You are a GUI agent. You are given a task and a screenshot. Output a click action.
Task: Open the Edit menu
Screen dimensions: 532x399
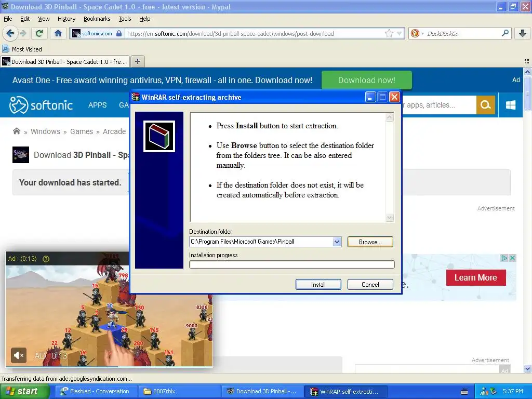[25, 19]
